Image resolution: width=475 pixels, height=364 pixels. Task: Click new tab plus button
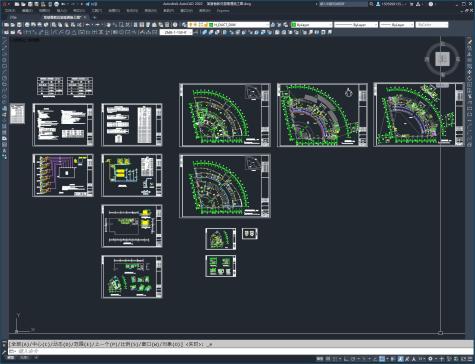(94, 17)
